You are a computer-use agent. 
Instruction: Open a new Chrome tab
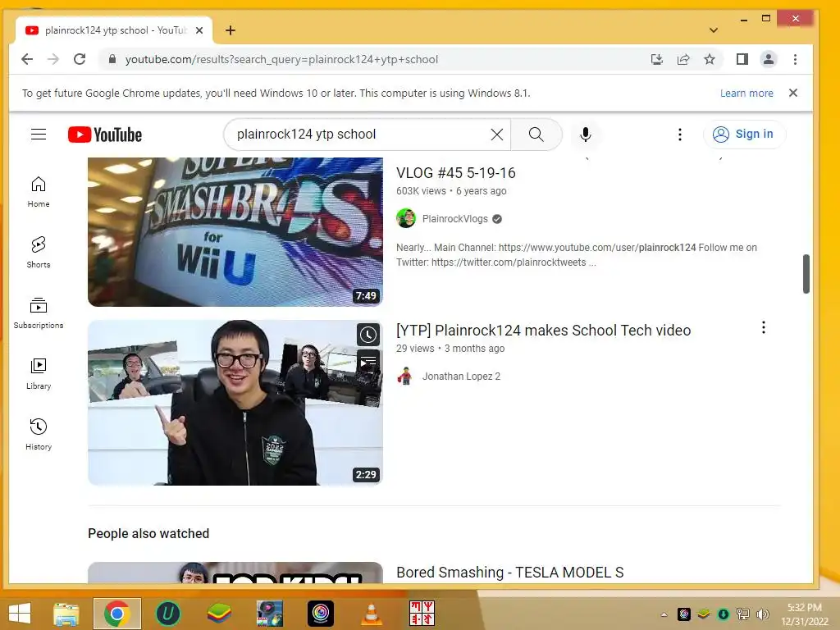(x=231, y=30)
